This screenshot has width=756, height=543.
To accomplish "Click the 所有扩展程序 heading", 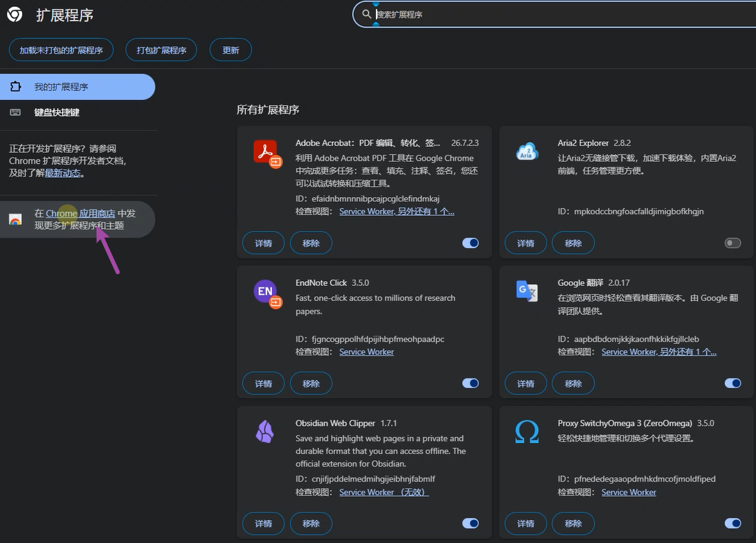I will (268, 110).
